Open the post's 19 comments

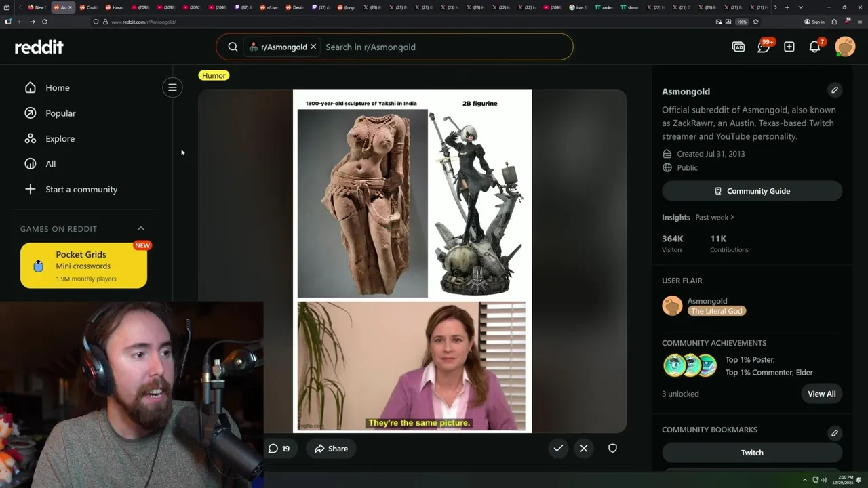pyautogui.click(x=279, y=449)
